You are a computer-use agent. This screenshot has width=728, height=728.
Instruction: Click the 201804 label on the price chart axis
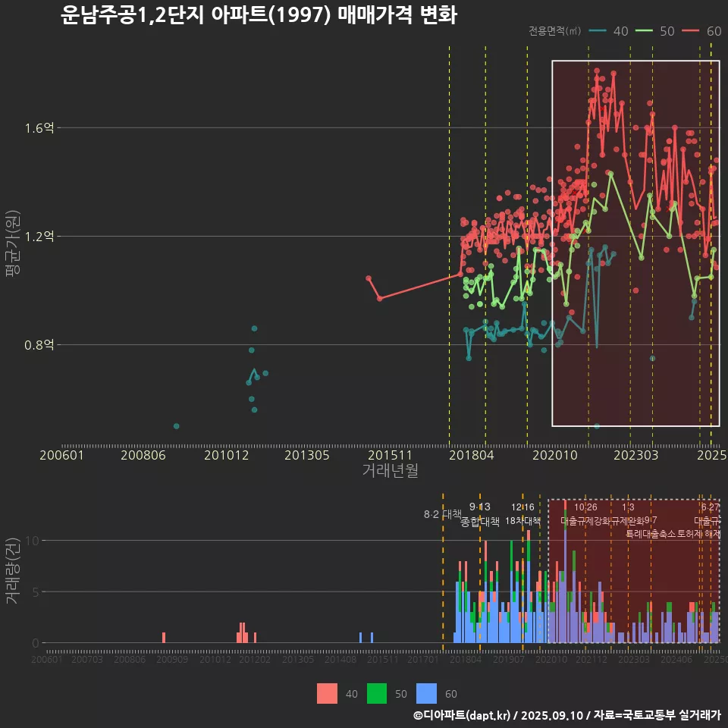471,455
